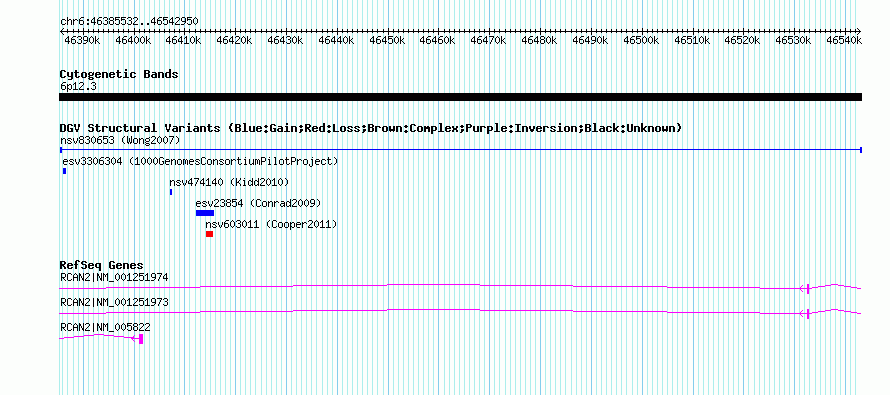Select the blue esv23854 gain bar
Screen dimensions: 890x395
coord(205,213)
